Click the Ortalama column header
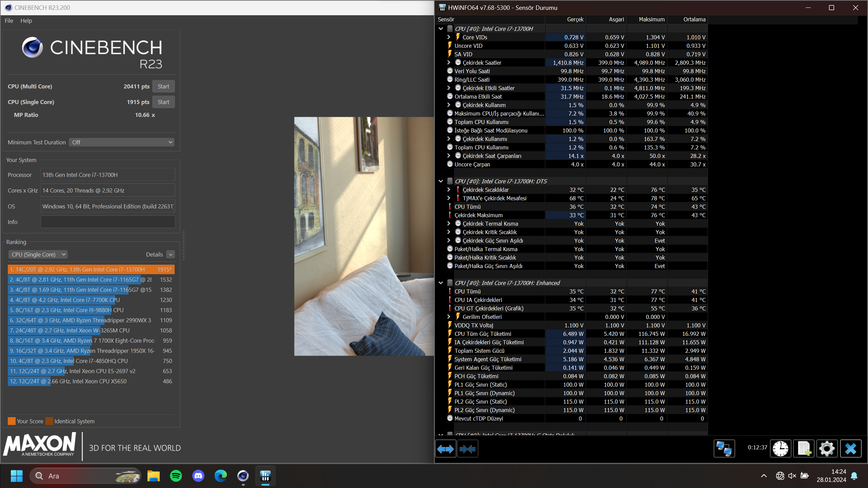868x488 pixels. pyautogui.click(x=688, y=20)
